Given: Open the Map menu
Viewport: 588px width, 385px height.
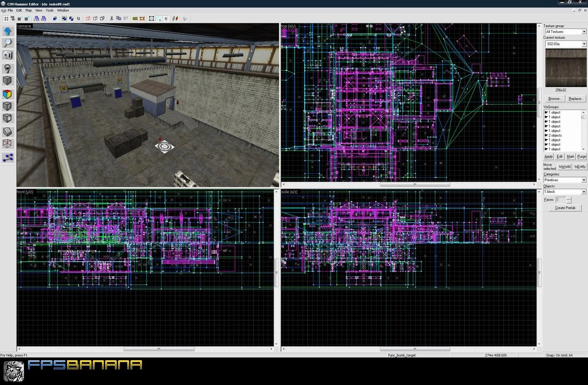Looking at the screenshot, I should (x=28, y=10).
